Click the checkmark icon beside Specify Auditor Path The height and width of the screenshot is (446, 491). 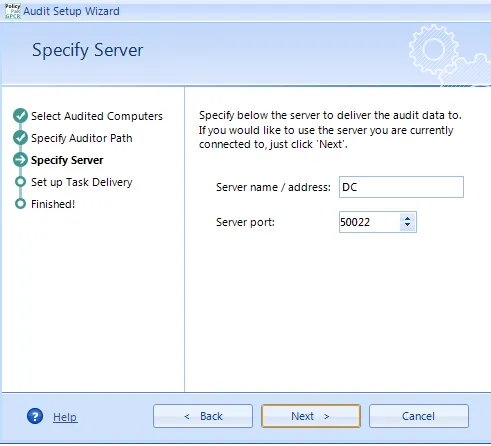click(20, 138)
